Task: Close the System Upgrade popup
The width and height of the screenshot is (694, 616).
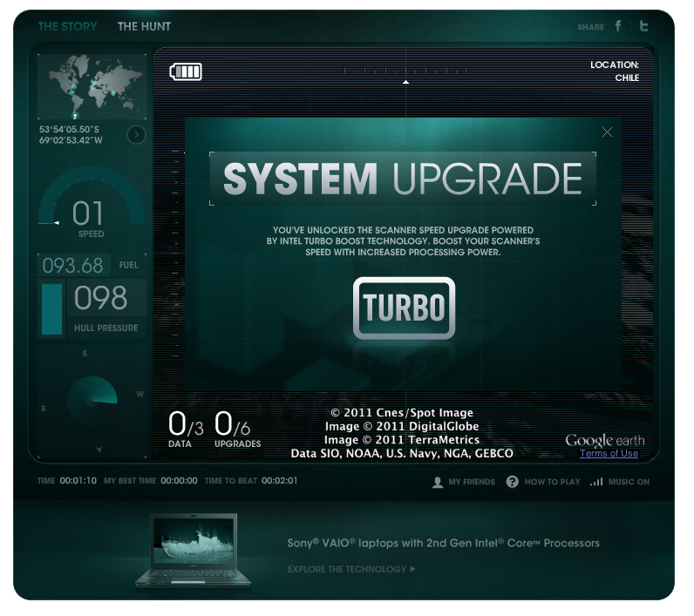Action: [607, 132]
